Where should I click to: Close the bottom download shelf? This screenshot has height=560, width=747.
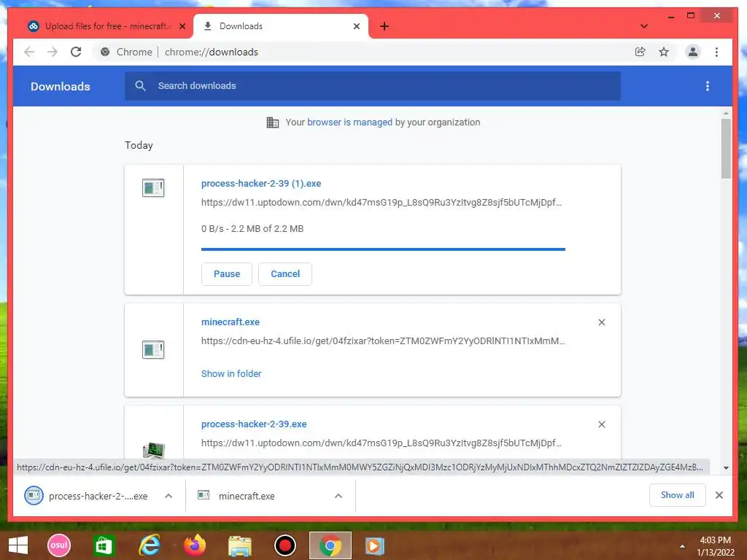pos(719,495)
